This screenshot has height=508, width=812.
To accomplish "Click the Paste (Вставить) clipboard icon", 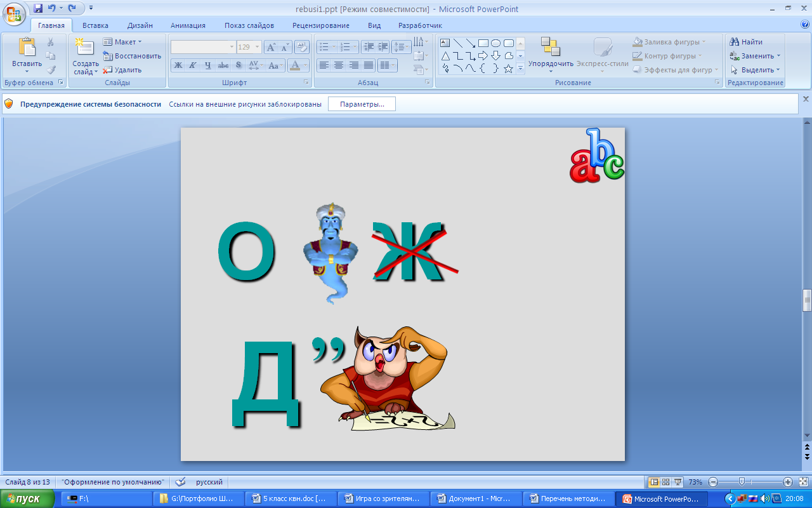I will pos(27,47).
